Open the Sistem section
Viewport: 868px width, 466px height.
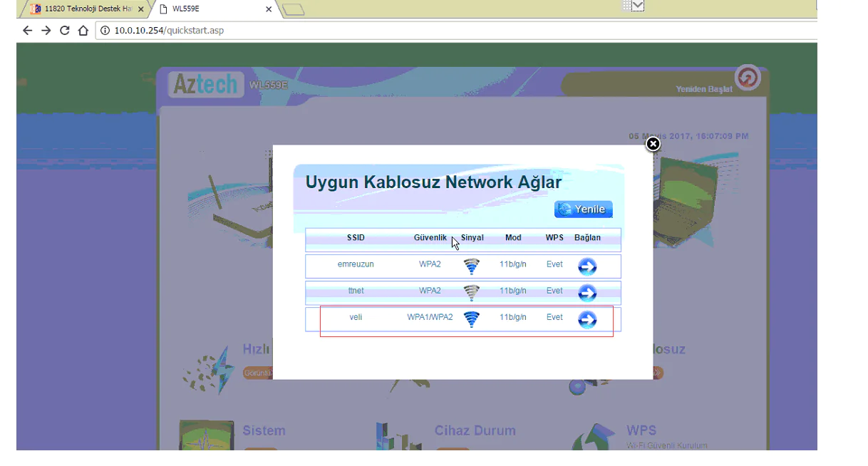point(264,430)
